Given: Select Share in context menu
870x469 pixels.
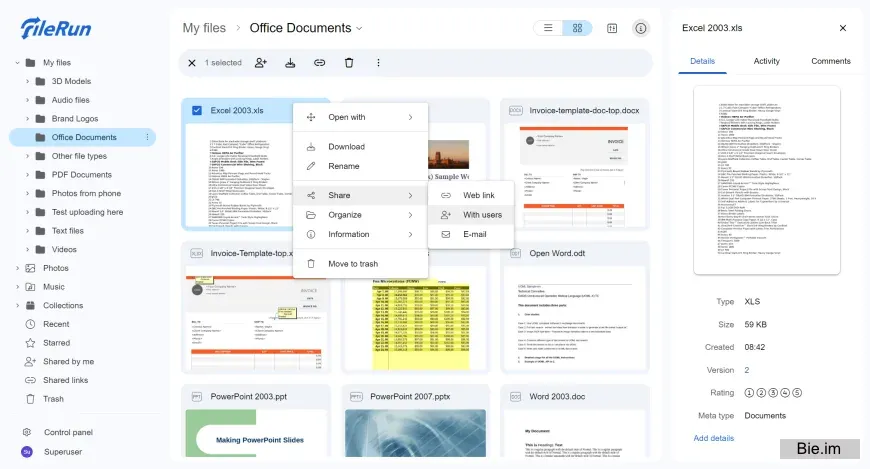Looking at the screenshot, I should 360,195.
